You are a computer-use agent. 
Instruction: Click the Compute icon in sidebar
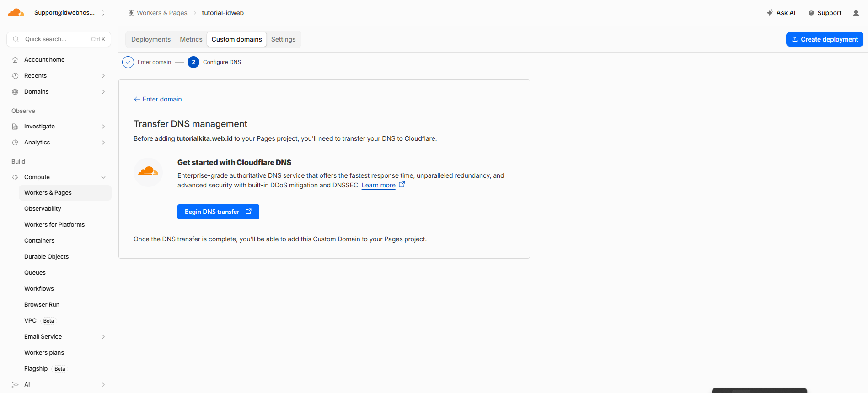point(15,177)
